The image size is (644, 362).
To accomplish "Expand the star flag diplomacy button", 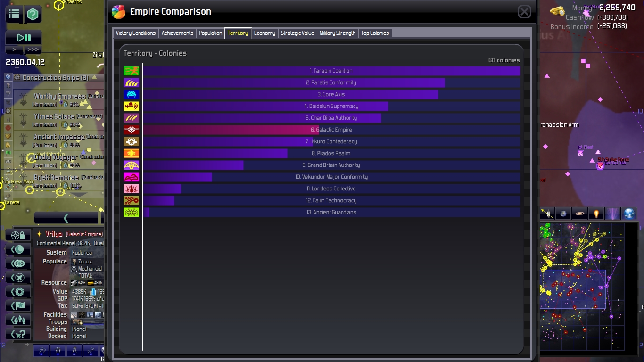I will tap(18, 306).
